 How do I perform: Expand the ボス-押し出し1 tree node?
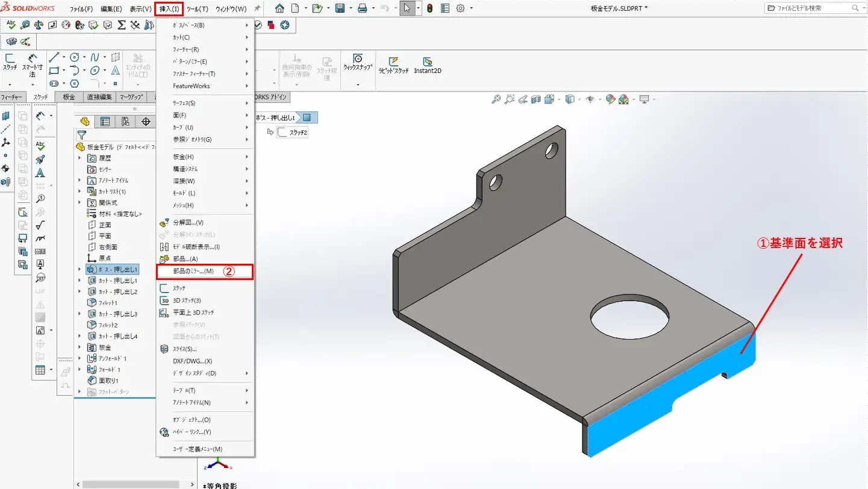pos(80,269)
